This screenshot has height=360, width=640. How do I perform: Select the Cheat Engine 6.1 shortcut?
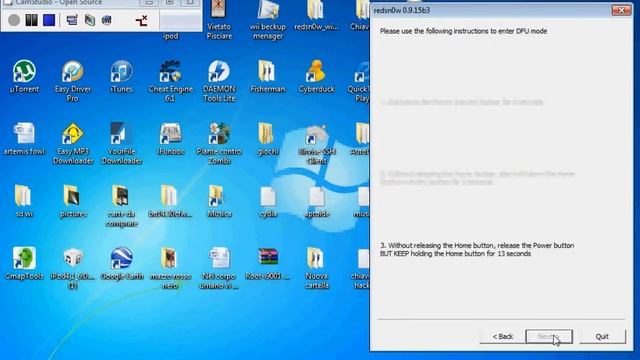click(170, 81)
